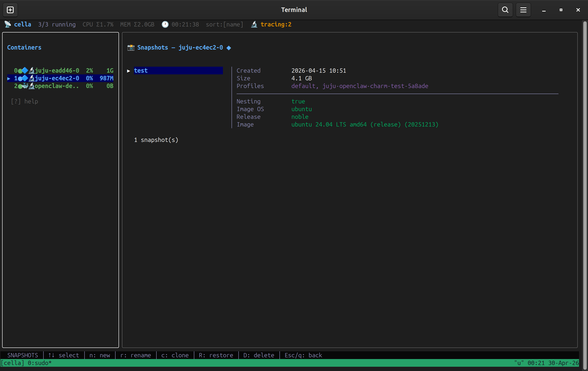
Task: Click the 987M memory value of juju-ec4ec2-0
Action: pos(107,78)
